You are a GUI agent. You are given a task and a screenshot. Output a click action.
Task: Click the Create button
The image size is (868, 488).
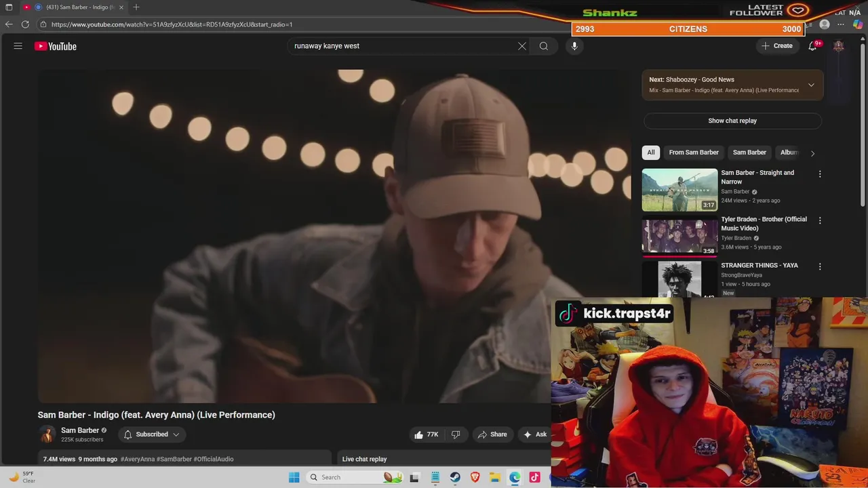click(777, 46)
